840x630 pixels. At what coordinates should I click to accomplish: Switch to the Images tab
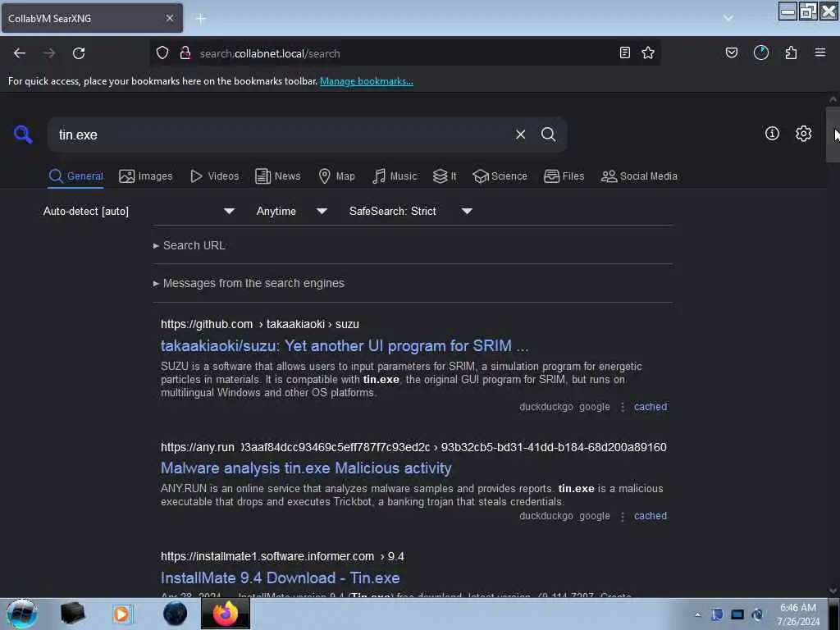point(146,176)
